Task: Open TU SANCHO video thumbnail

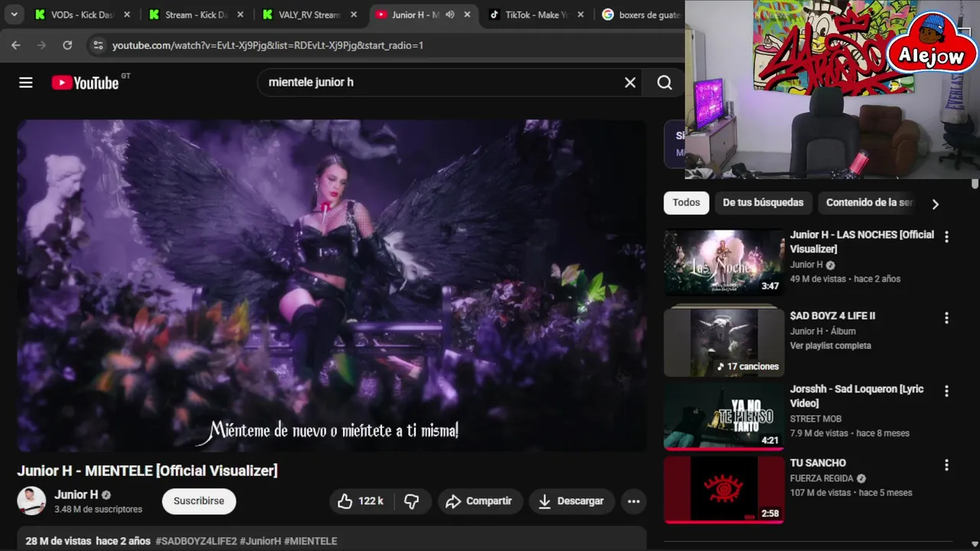Action: coord(724,491)
